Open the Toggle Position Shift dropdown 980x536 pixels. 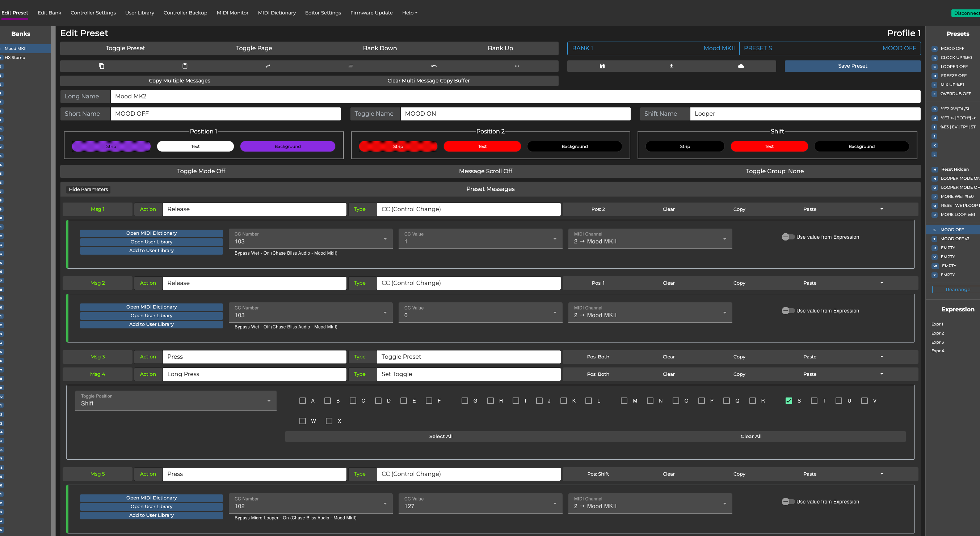click(x=176, y=401)
